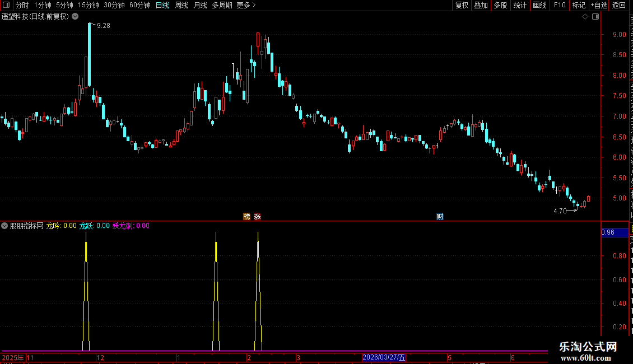633x364 pixels.
Task: Click the 5.00 price axis label
Action: tap(619, 198)
